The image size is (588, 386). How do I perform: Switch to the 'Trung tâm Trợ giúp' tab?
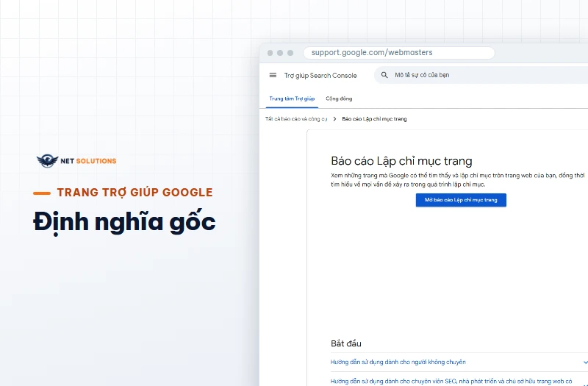pyautogui.click(x=292, y=99)
